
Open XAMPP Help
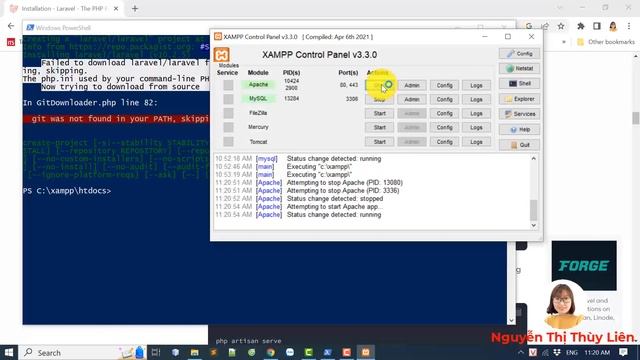click(x=519, y=129)
